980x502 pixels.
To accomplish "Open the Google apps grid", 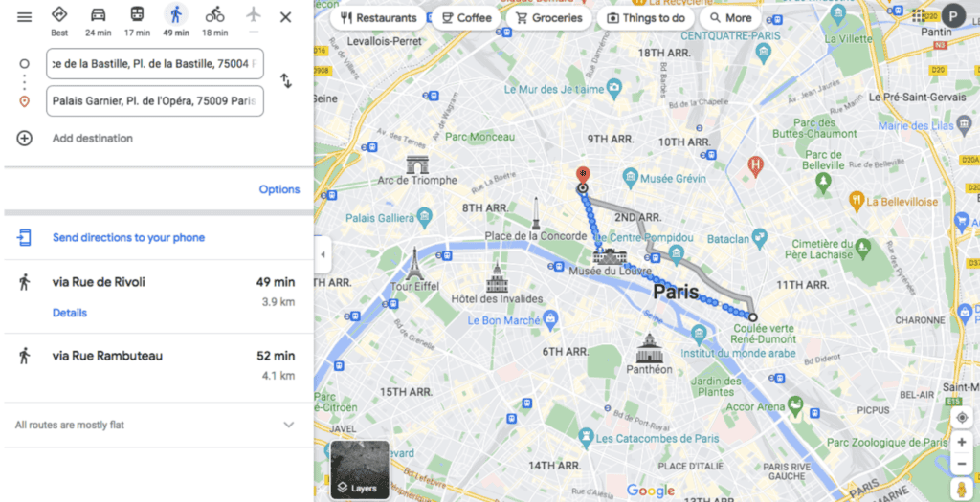I will 918,16.
